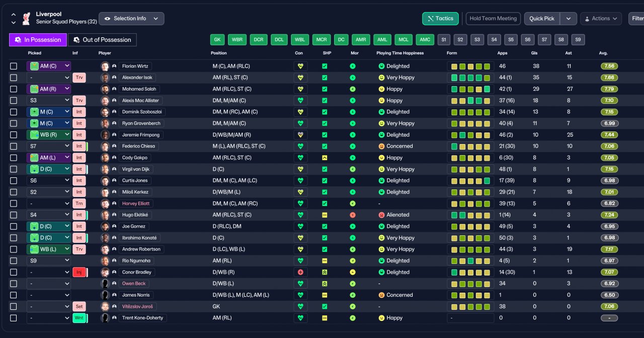Switch to In Possession tab
Viewport: 644px width, 338px height.
click(x=38, y=40)
